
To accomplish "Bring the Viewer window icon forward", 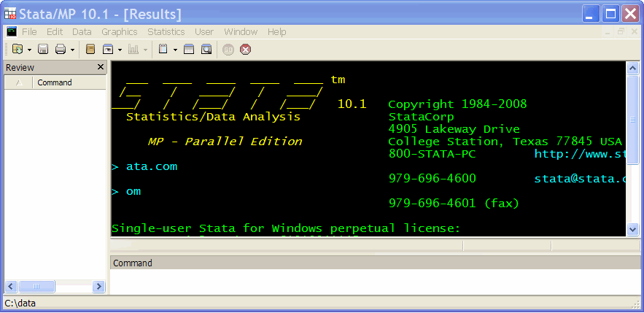I will [108, 50].
